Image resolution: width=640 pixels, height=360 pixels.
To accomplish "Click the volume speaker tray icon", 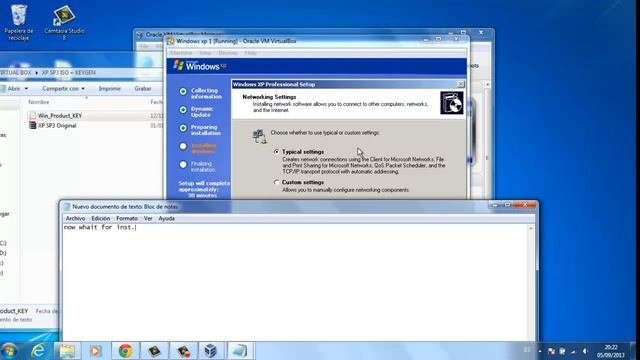I will [585, 351].
